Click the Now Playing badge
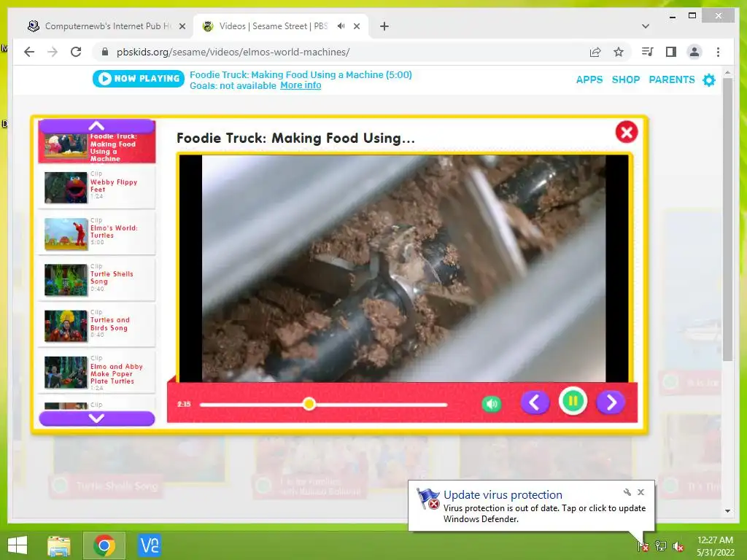The width and height of the screenshot is (747, 560). (139, 79)
